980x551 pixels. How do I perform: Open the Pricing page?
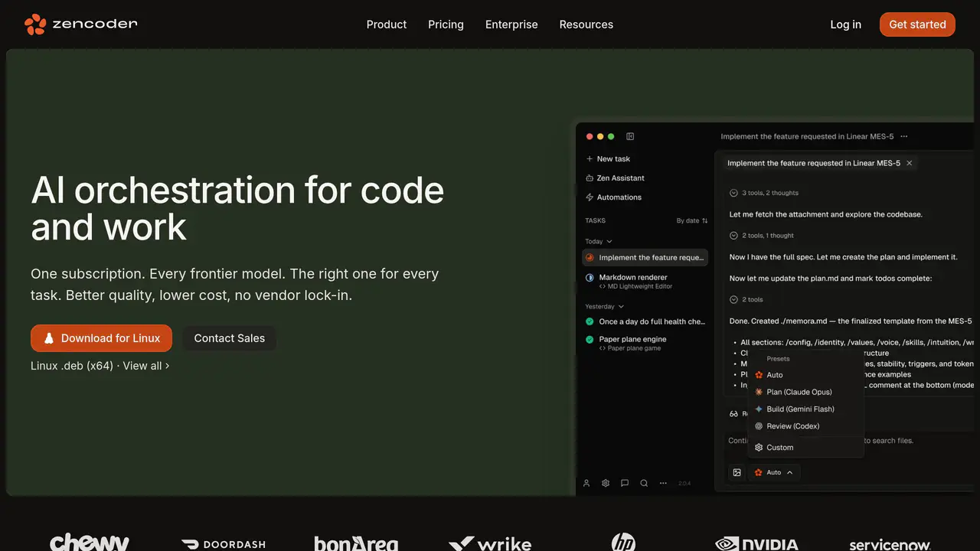[x=446, y=24]
